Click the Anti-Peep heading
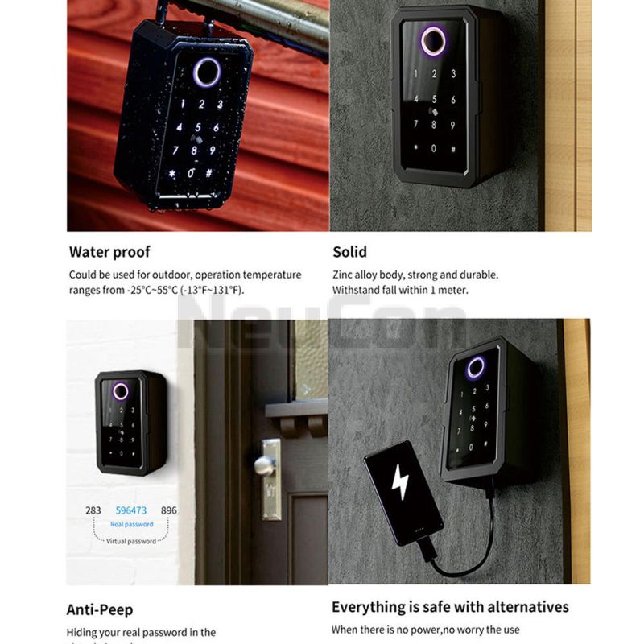644x644 pixels. coord(100,609)
